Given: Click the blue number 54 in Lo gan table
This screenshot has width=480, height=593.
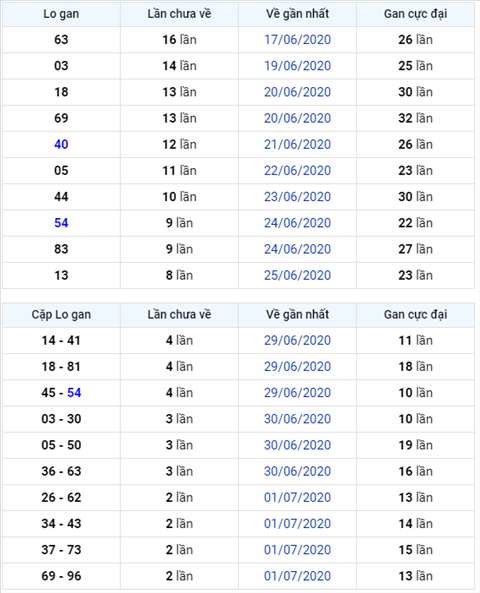Looking at the screenshot, I should click(61, 223).
